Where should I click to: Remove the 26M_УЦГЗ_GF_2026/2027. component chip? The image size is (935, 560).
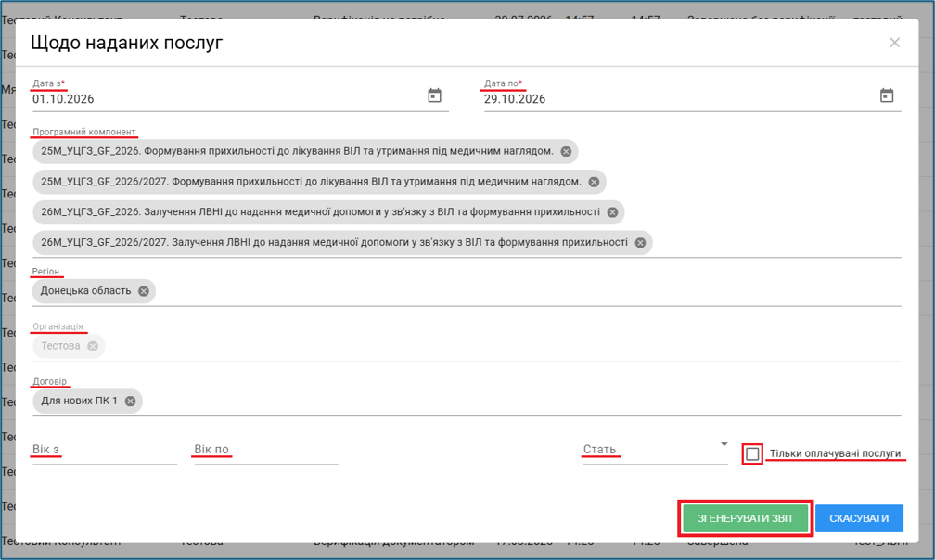(x=640, y=243)
